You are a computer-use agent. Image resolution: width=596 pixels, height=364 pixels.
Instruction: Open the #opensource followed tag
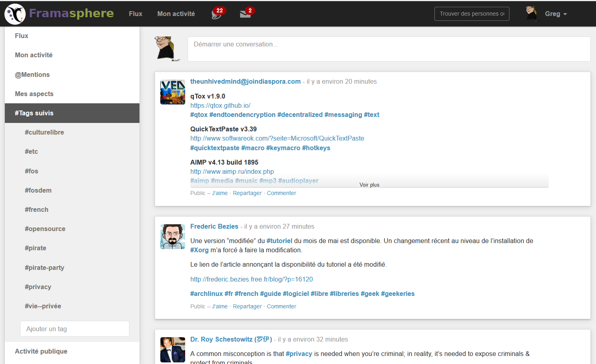click(45, 229)
